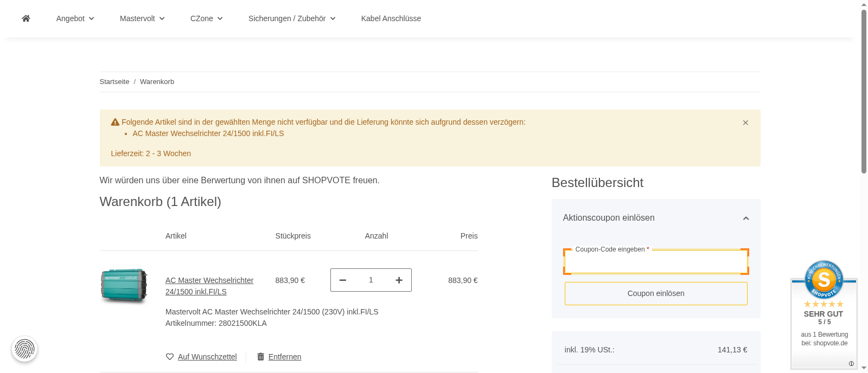Add item via Auf Wunschzettel link
The image size is (868, 373).
(207, 357)
